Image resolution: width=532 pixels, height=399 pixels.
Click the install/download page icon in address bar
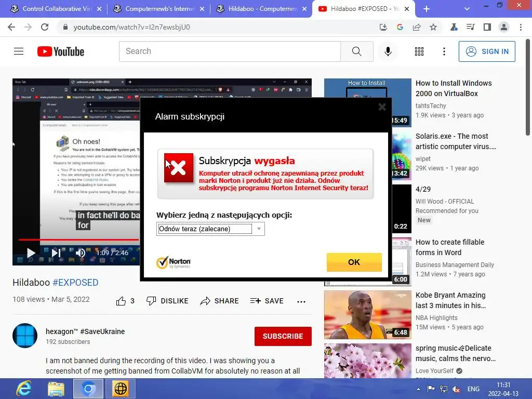tap(383, 27)
